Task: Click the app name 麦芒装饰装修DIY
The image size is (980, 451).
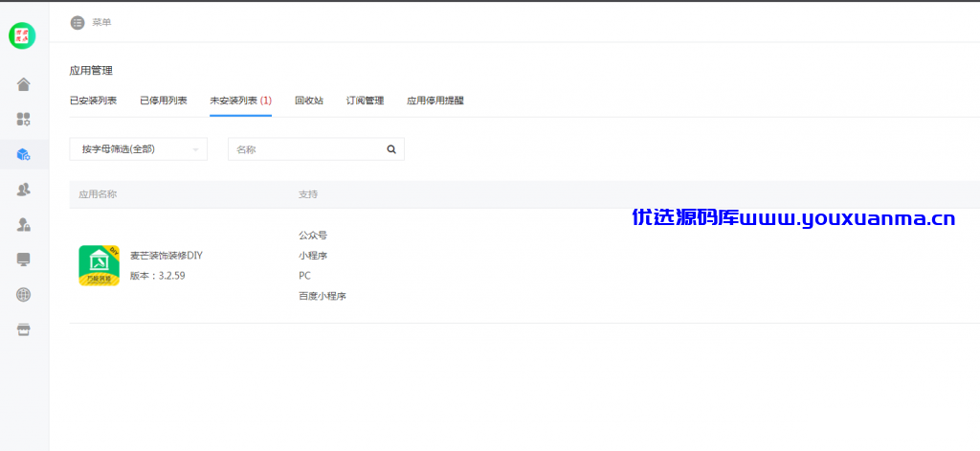Action: (167, 256)
